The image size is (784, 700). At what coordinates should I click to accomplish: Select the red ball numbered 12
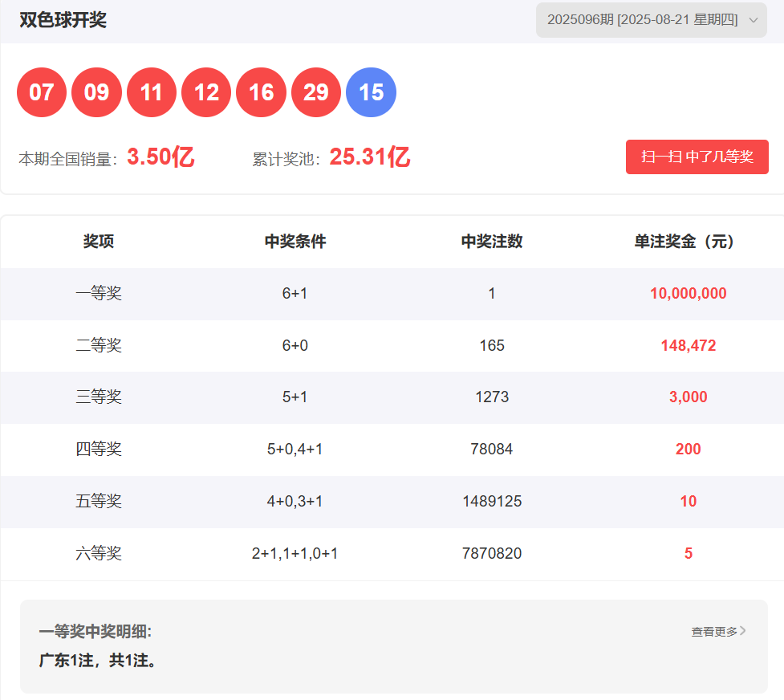coord(206,92)
